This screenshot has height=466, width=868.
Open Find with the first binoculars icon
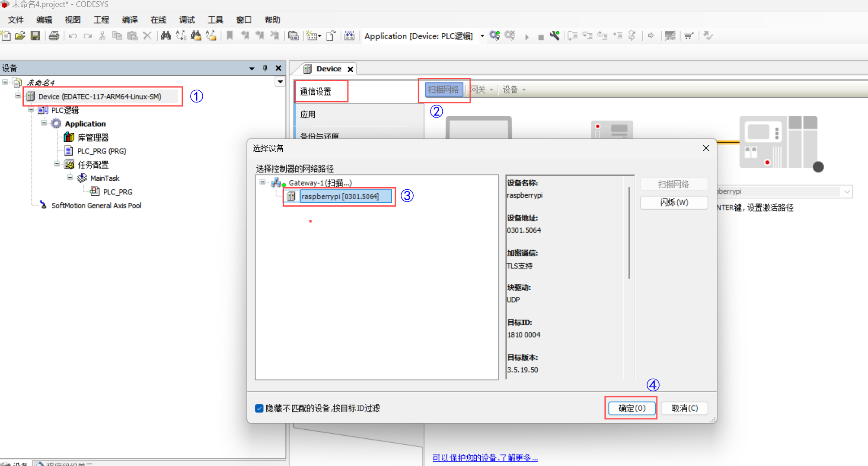point(166,36)
